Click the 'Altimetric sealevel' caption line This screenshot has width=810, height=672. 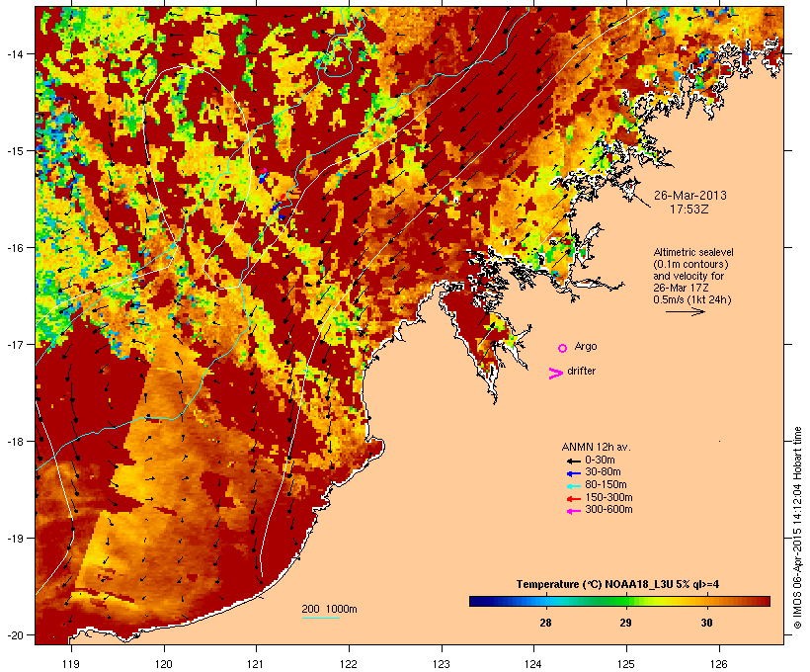pos(693,253)
